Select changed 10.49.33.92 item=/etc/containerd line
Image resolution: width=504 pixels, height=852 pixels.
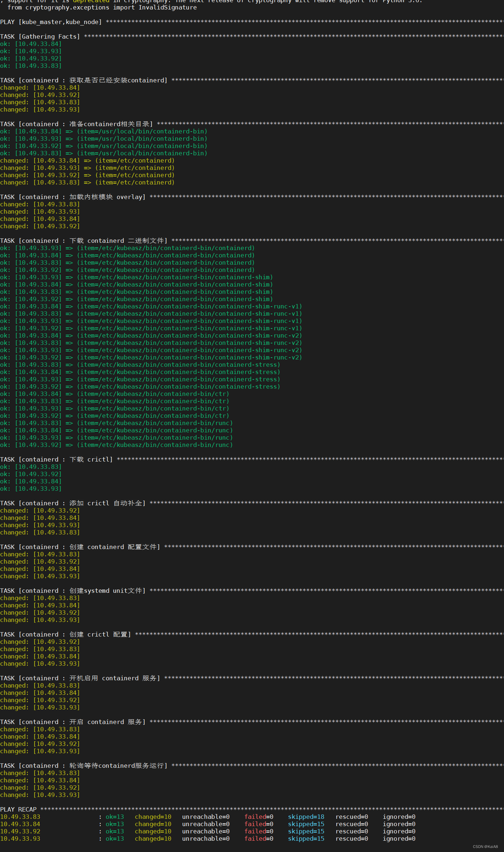pos(87,175)
